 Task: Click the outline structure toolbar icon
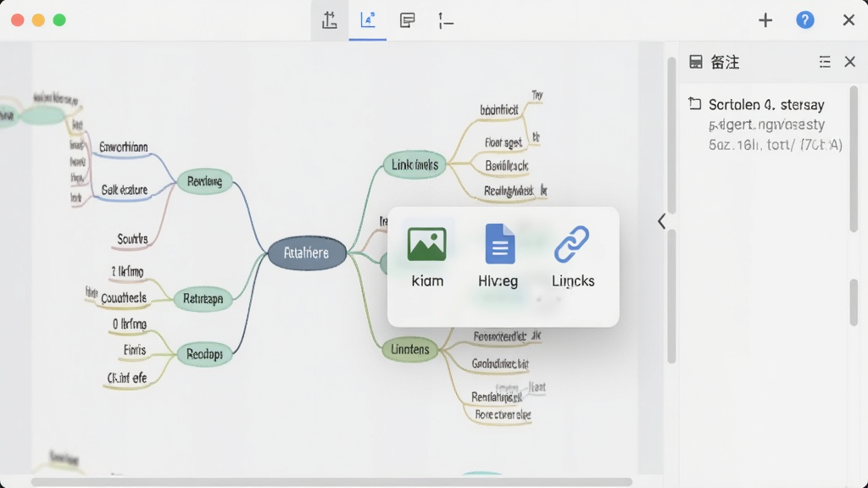coord(446,21)
